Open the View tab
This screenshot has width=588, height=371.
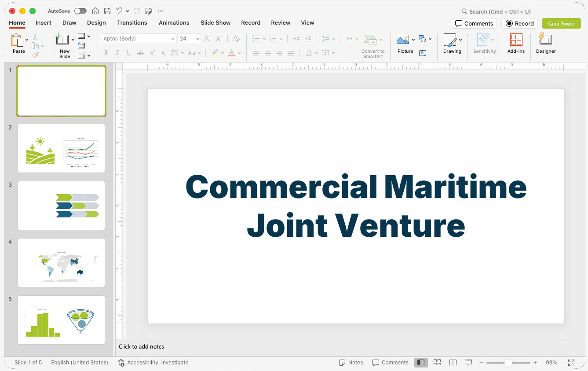[x=307, y=22]
